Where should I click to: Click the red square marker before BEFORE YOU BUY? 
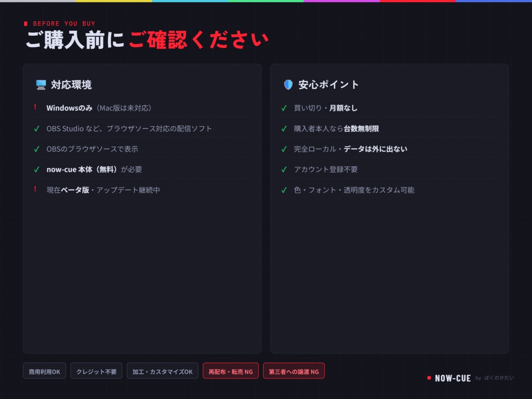click(x=25, y=23)
